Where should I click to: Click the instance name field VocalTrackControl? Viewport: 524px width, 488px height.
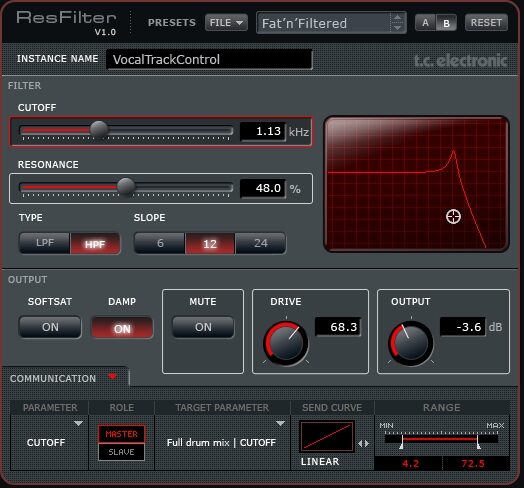(209, 59)
